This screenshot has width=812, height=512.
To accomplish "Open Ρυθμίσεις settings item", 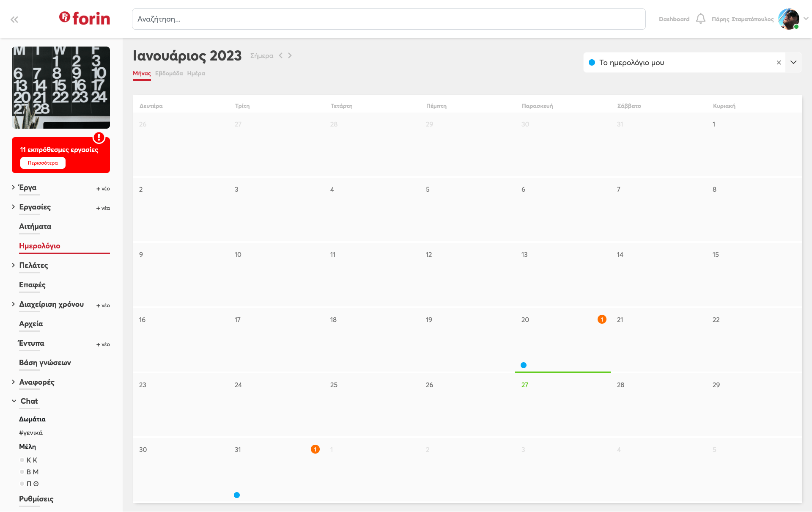I will pyautogui.click(x=36, y=499).
